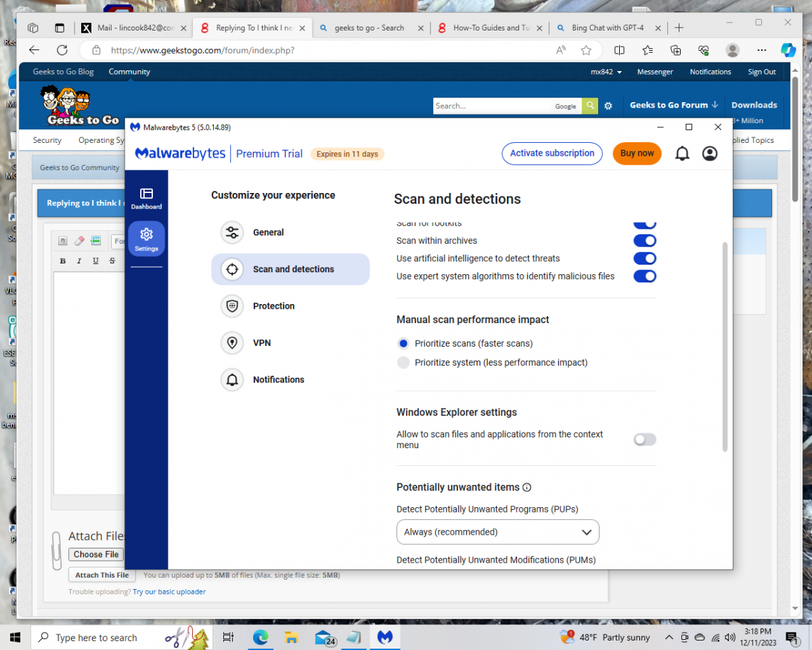Viewport: 812px width, 650px height.
Task: Toggle Use artificial intelligence to detect threats
Action: 644,258
